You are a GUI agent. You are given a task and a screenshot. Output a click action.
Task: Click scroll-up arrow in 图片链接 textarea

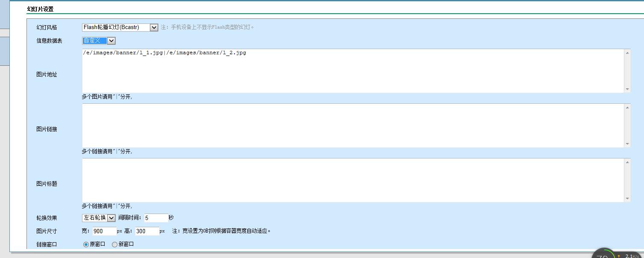pyautogui.click(x=627, y=108)
